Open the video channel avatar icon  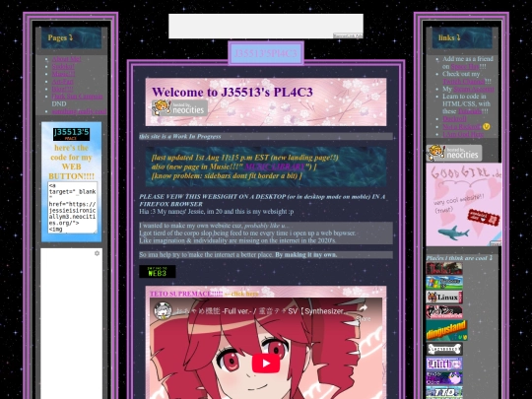coord(163,310)
